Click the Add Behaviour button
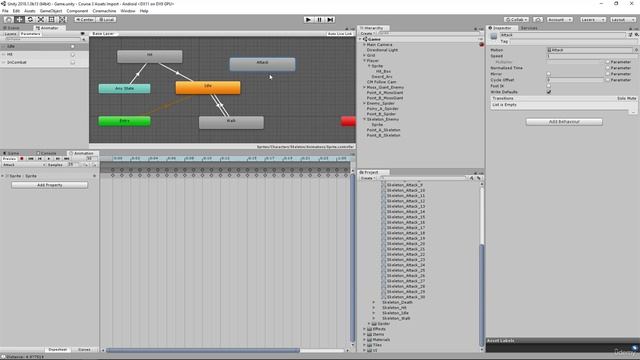 [564, 122]
